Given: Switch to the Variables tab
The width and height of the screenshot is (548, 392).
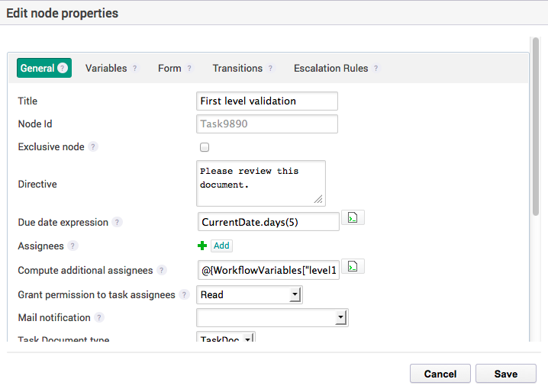Looking at the screenshot, I should (106, 68).
